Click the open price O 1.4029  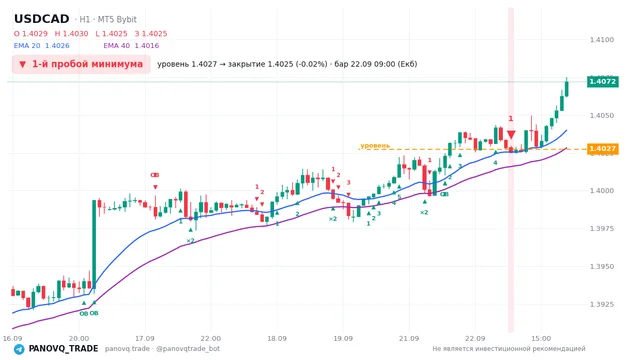(31, 33)
